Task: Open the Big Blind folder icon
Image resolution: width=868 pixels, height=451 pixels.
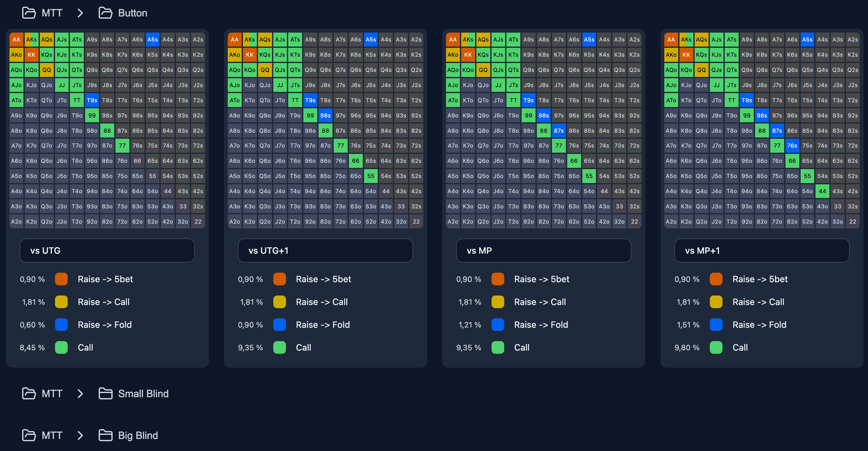Action: pyautogui.click(x=105, y=435)
